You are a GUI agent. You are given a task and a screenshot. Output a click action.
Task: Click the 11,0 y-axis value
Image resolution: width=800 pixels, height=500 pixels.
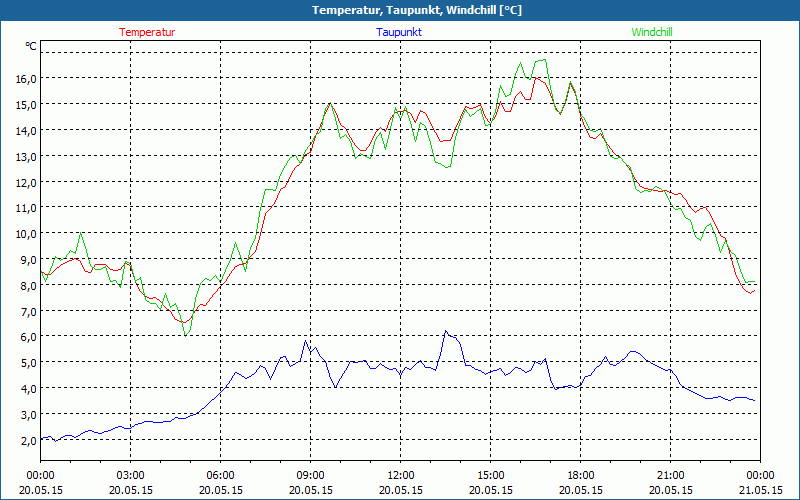tap(26, 208)
